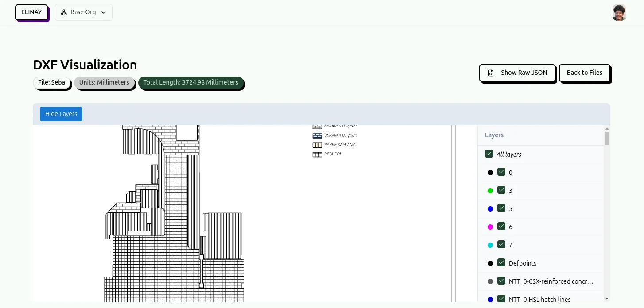
Task: Click the organization hierarchy icon near Base Org
Action: tap(63, 12)
